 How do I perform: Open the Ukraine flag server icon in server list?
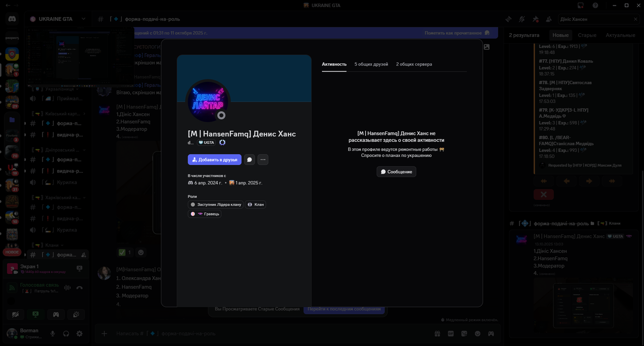[x=12, y=54]
